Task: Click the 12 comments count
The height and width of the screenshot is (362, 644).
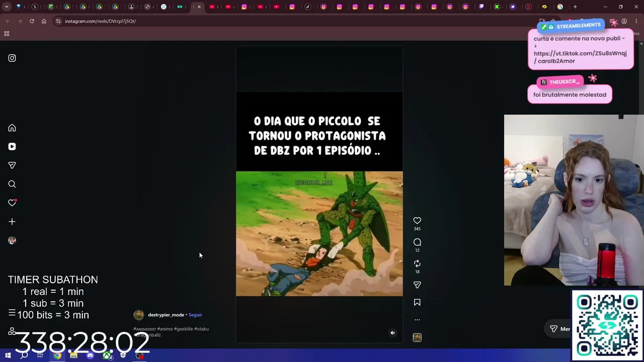Action: click(x=417, y=250)
